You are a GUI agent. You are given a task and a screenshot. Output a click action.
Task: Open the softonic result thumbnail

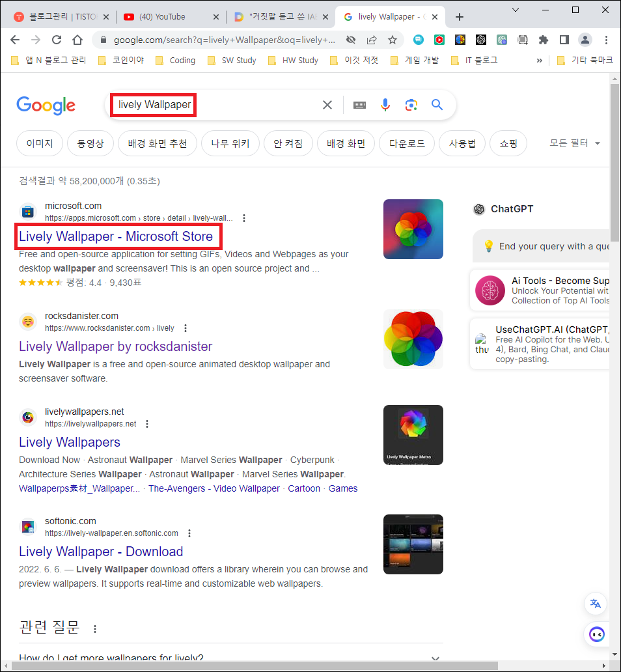(413, 544)
